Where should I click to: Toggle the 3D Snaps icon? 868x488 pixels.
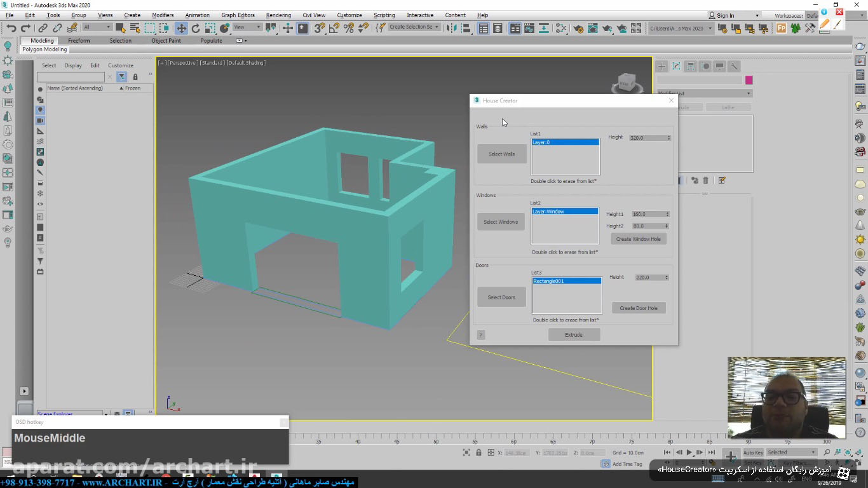pyautogui.click(x=320, y=28)
